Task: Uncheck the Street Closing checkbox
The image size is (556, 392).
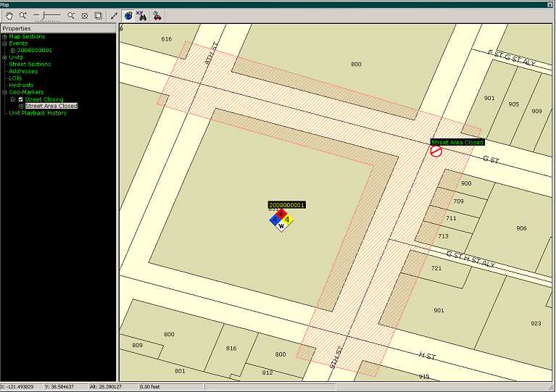Action: tap(21, 99)
